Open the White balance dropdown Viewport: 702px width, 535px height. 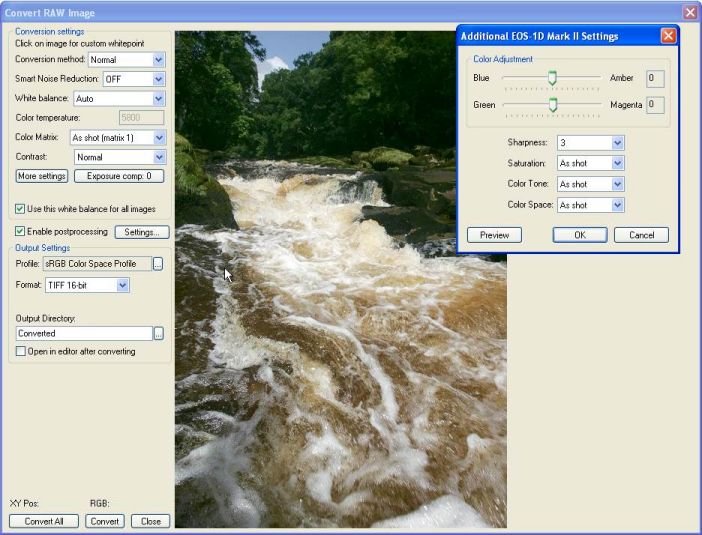tap(158, 98)
